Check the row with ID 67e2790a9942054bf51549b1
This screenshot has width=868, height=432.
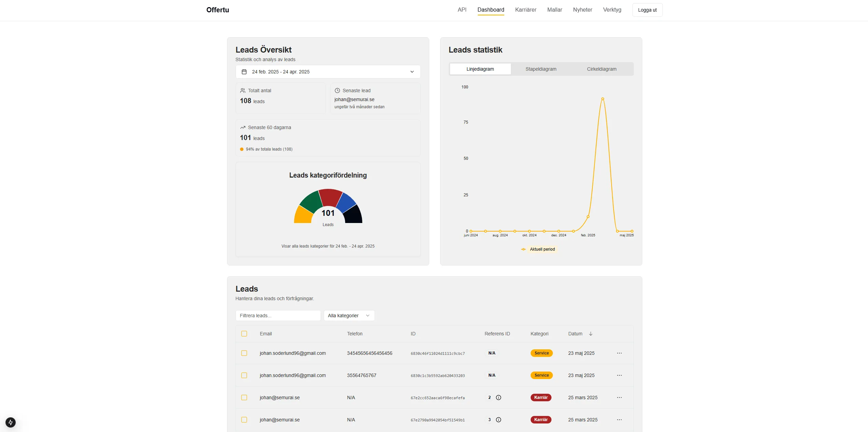[x=244, y=420]
